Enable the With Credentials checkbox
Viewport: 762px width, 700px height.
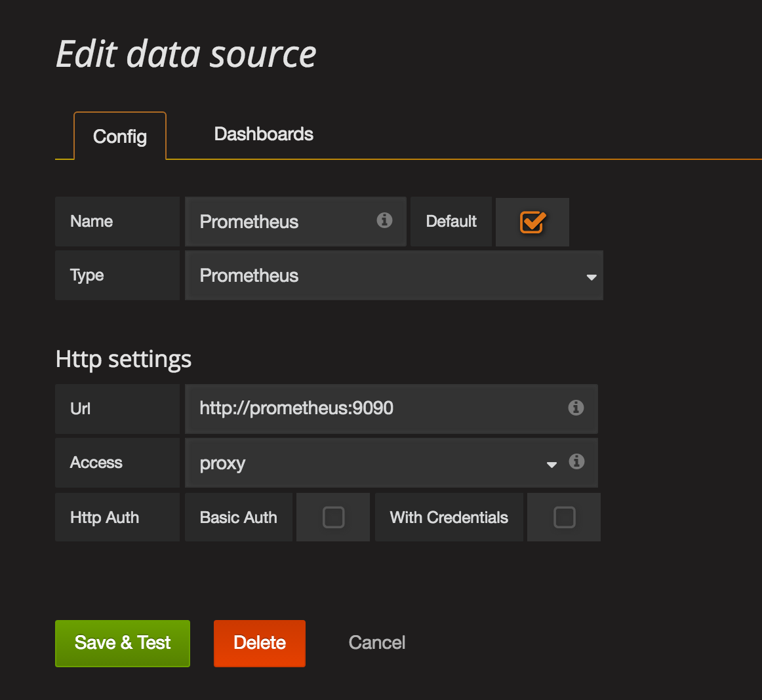[x=564, y=517]
